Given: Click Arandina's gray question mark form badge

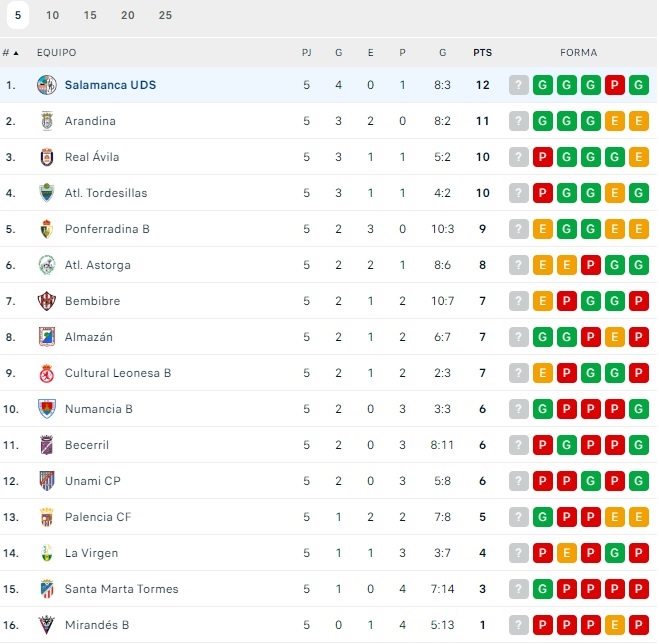Looking at the screenshot, I should [x=518, y=121].
